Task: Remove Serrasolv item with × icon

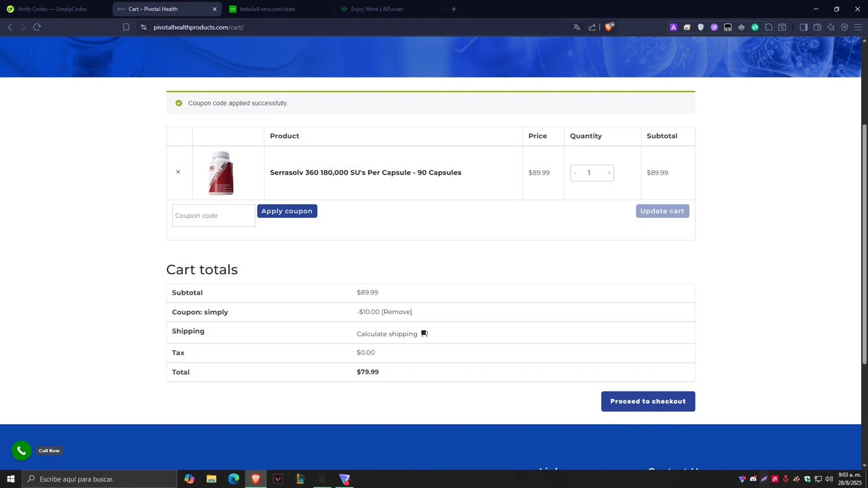Action: [x=178, y=172]
